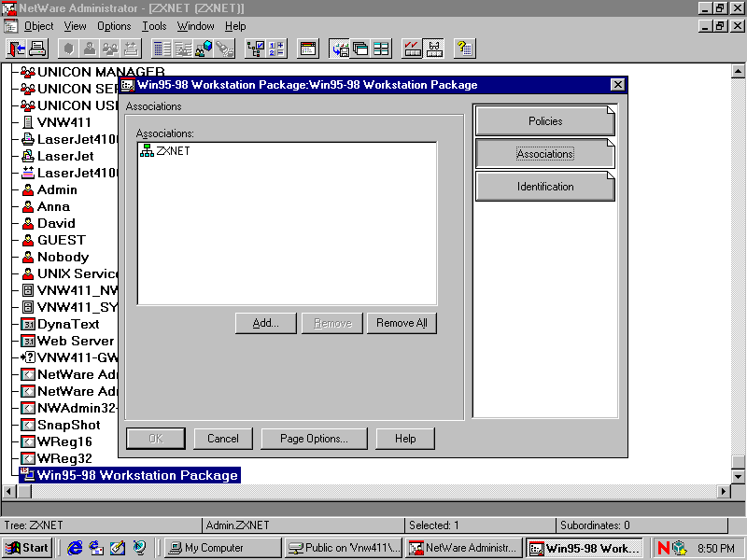Select the Nobody user object
The width and height of the screenshot is (747, 560).
pyautogui.click(x=56, y=258)
